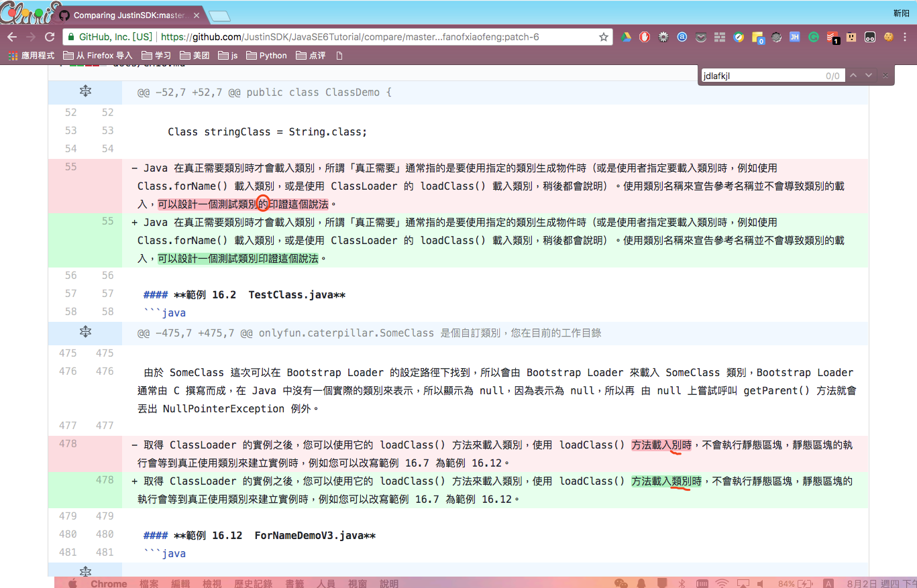Open the 檢視 menu

pyautogui.click(x=212, y=583)
